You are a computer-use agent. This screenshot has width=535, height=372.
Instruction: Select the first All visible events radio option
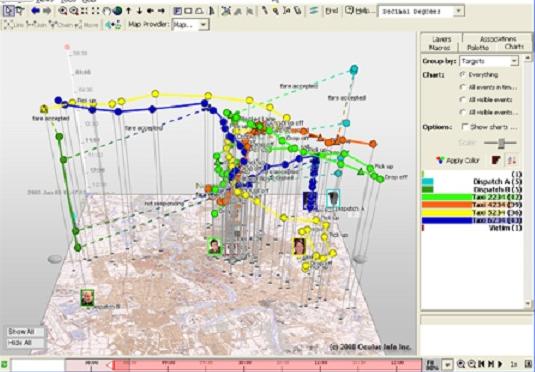pos(463,100)
